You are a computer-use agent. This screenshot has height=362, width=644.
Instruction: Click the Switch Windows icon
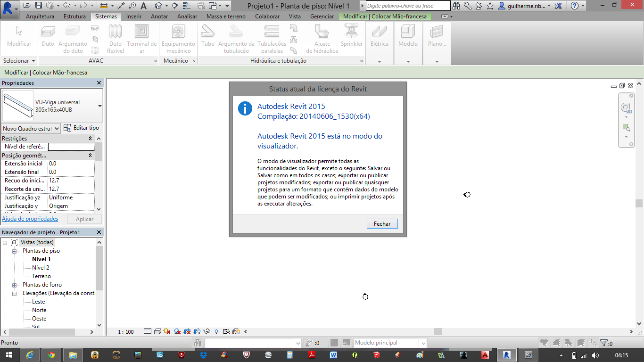click(x=212, y=6)
